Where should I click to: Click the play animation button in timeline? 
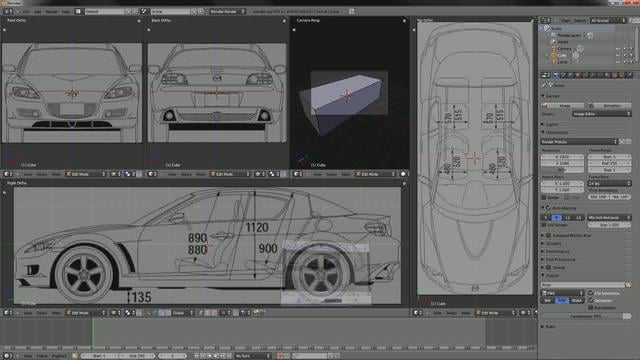(x=216, y=356)
